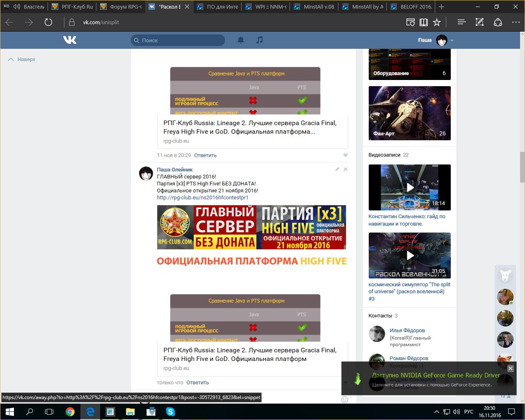Open Илья Фёдоров contact profile

(407, 331)
